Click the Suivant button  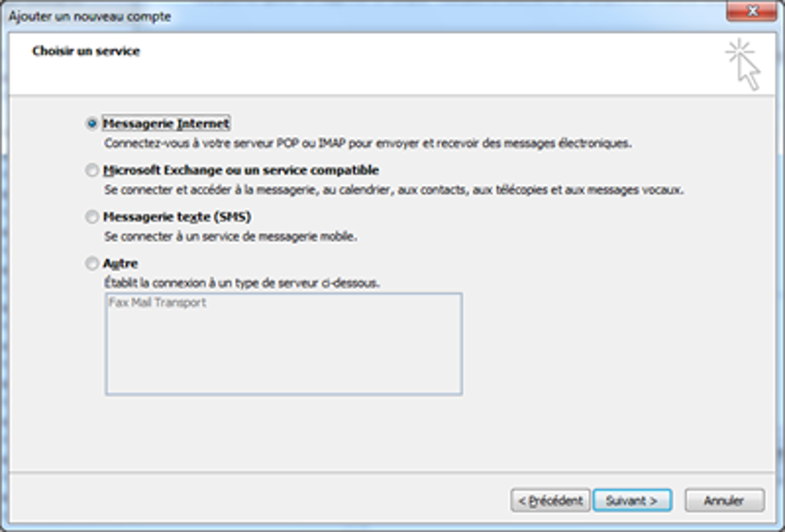click(632, 500)
